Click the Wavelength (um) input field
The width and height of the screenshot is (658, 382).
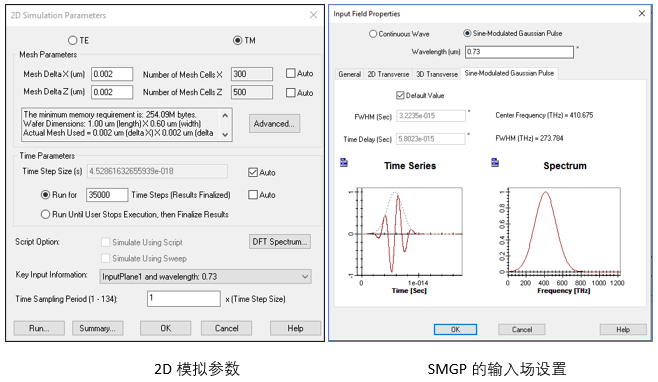point(519,52)
